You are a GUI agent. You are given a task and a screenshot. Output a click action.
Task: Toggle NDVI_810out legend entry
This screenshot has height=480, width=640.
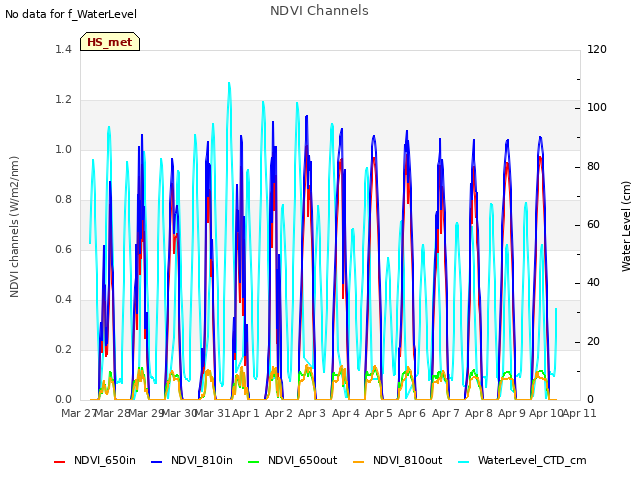click(398, 460)
